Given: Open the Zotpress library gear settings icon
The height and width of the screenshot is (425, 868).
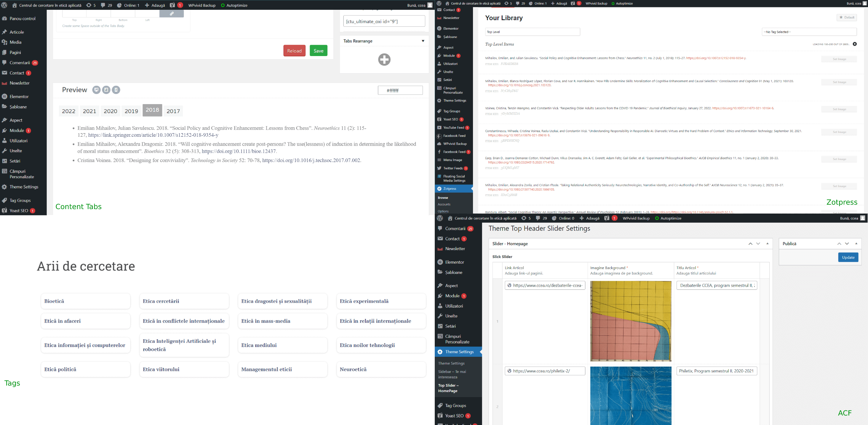Looking at the screenshot, I should point(855,44).
